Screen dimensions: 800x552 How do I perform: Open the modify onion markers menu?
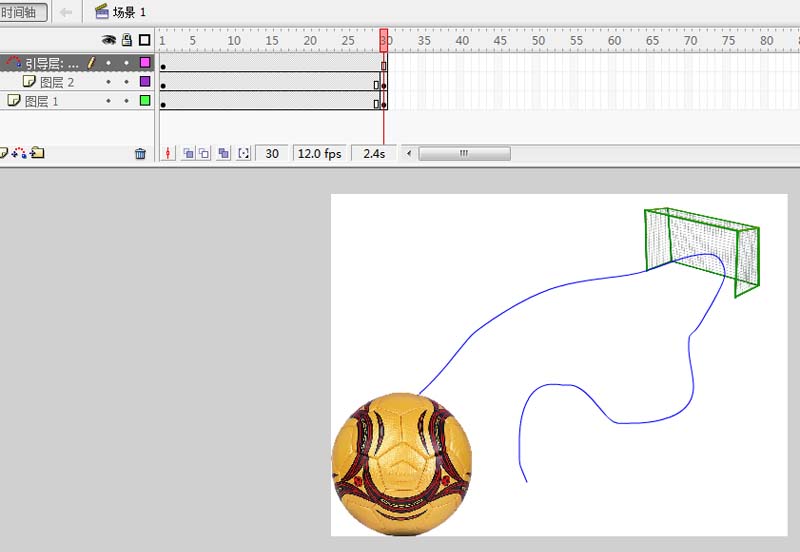[x=244, y=153]
